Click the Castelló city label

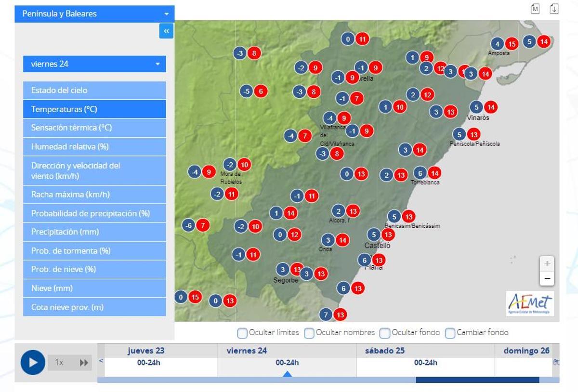(377, 246)
